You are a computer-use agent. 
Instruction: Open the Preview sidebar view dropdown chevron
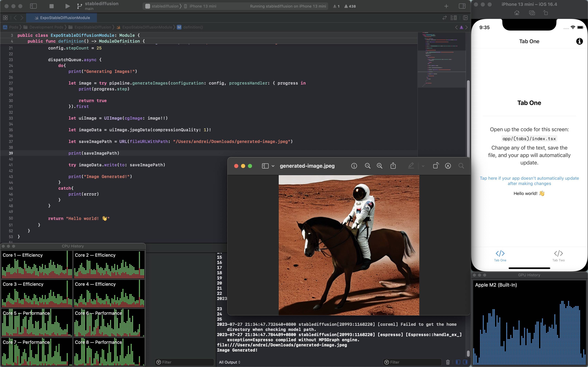click(x=273, y=166)
